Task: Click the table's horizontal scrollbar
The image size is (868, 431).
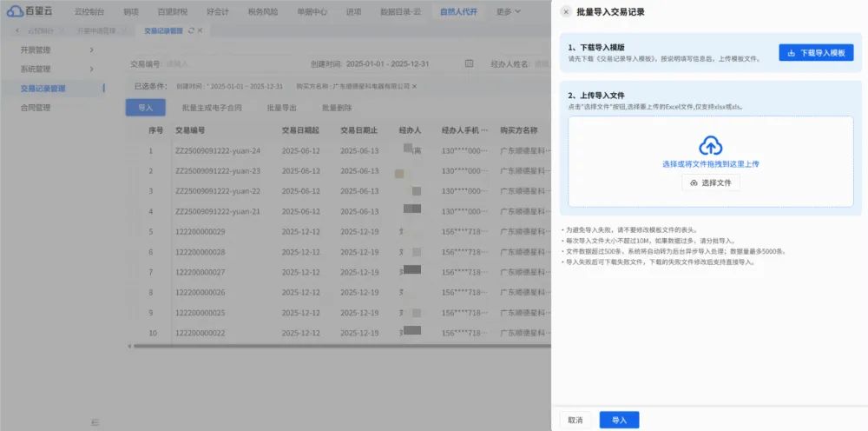Action: (x=341, y=346)
